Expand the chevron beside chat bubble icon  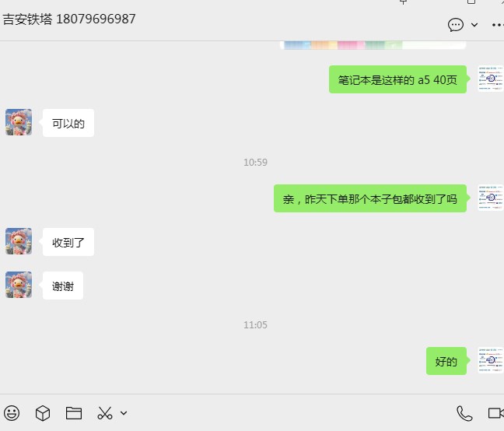tap(474, 25)
